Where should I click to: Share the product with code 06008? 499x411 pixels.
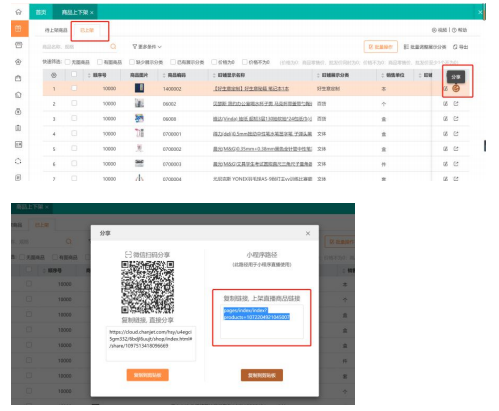(456, 119)
